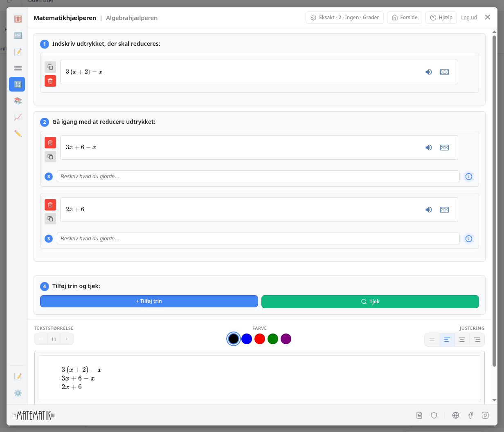
Task: Open the keyboard for the 3x+6−x step
Action: click(x=444, y=148)
